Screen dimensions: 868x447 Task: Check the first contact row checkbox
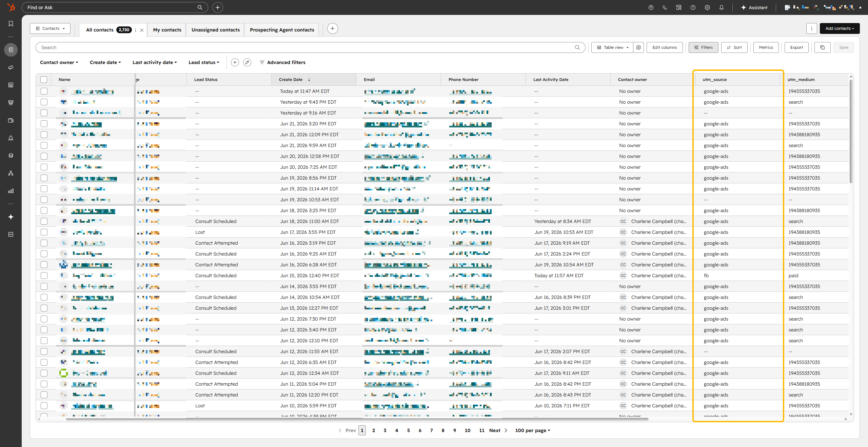tap(44, 91)
